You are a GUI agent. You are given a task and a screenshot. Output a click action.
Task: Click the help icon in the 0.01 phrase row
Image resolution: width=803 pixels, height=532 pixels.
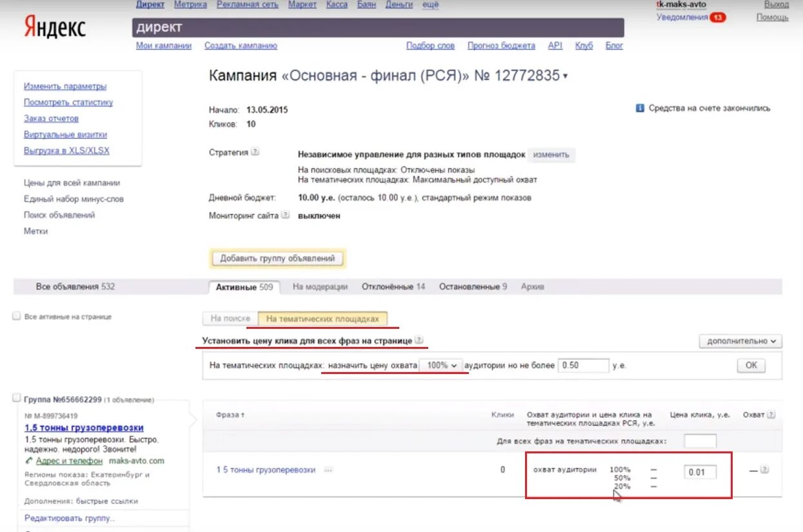(x=764, y=470)
